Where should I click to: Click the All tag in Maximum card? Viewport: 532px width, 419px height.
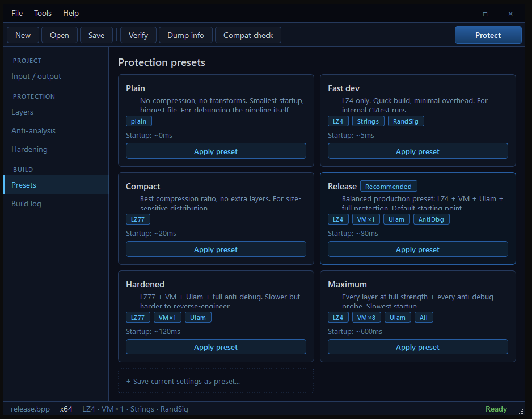coord(424,318)
